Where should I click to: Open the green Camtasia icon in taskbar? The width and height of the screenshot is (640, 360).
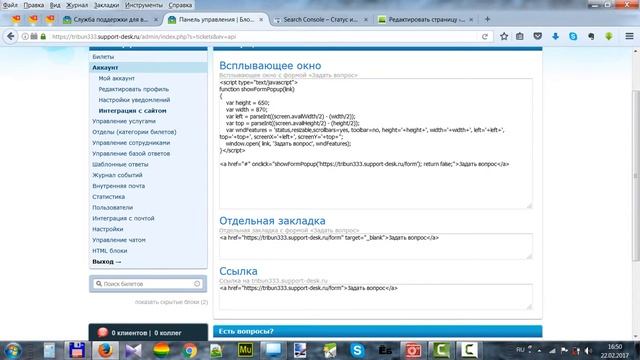[441, 351]
